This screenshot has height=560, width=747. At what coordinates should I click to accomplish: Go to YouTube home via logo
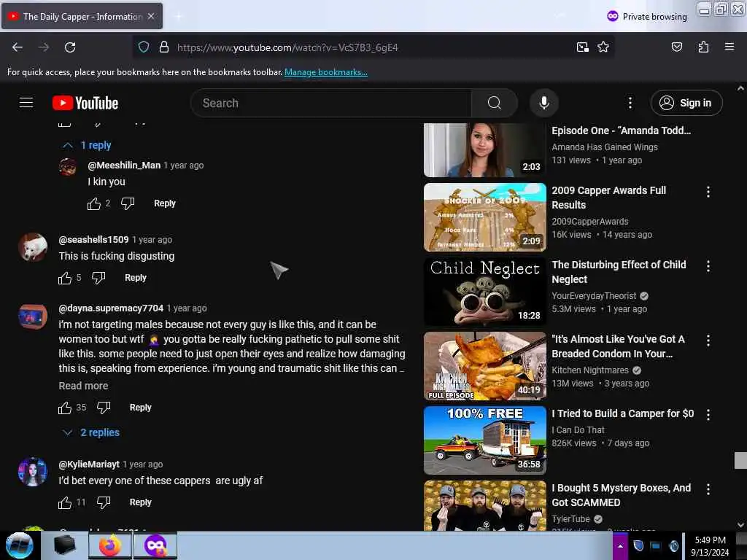85,103
